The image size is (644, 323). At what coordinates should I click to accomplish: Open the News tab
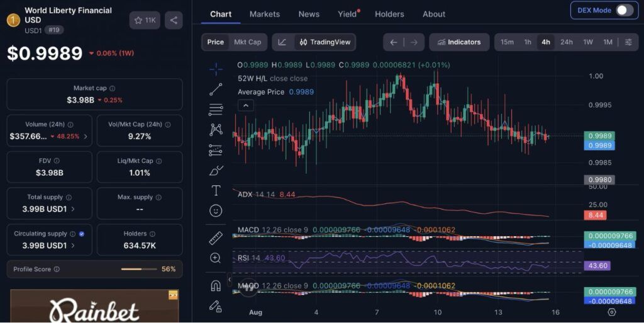309,14
